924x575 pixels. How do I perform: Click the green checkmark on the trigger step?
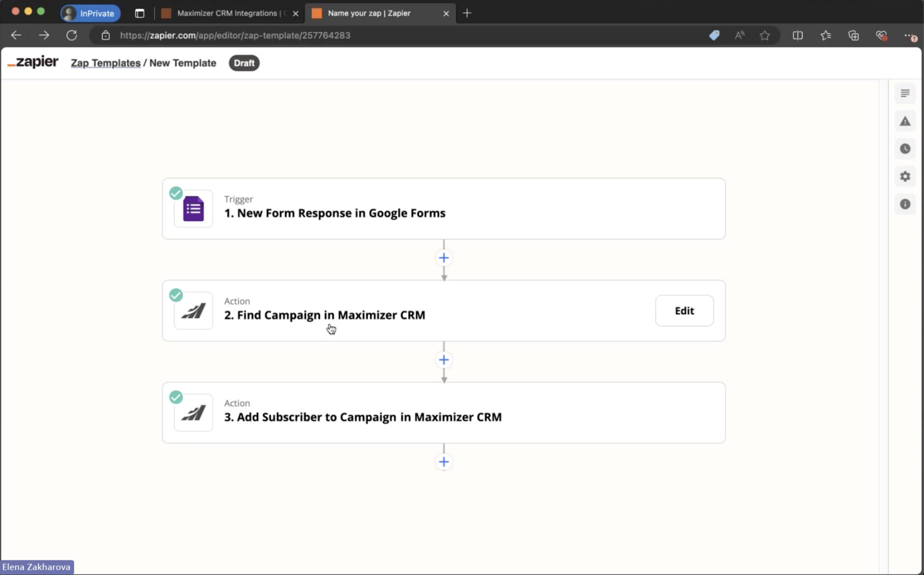coord(176,193)
